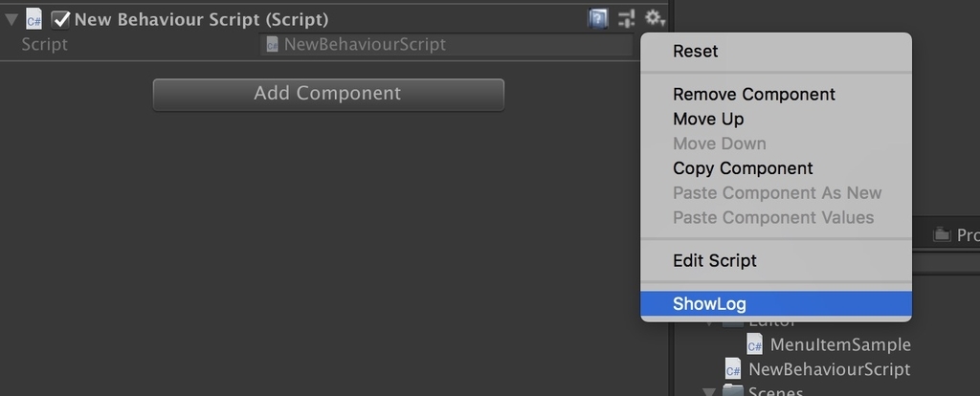Viewport: 980px width, 396px height.
Task: Click the C# script icon in component header
Action: click(x=33, y=19)
